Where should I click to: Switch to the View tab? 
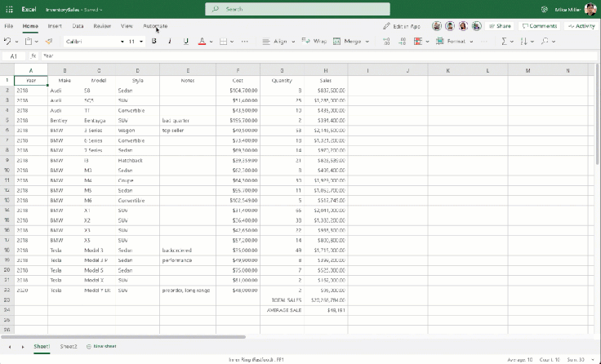pos(127,26)
